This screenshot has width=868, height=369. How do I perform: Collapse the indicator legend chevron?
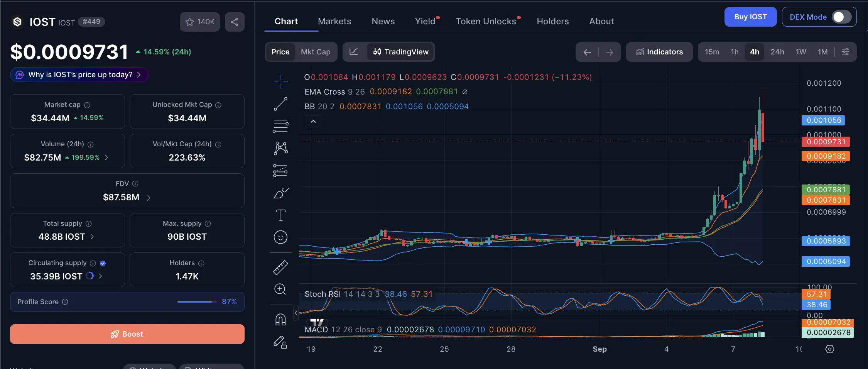pos(313,122)
